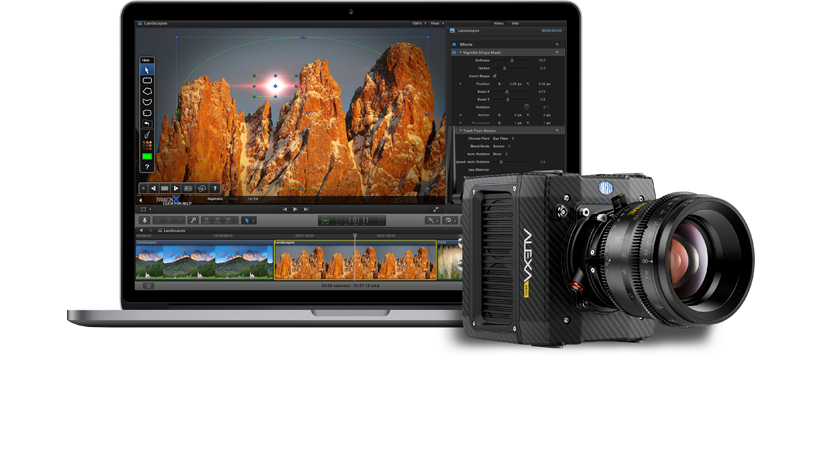Click the Hide button atop tool palette
818x461 pixels.
click(146, 60)
